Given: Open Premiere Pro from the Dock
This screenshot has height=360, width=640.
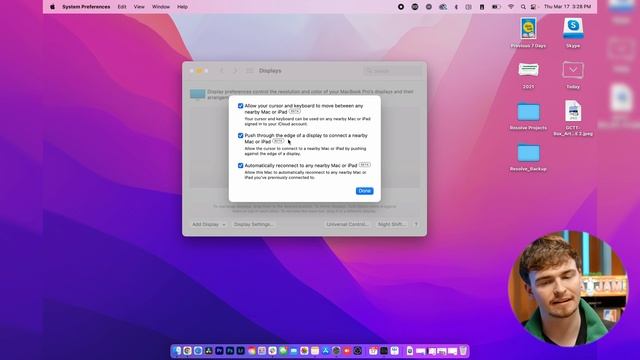Looking at the screenshot, I should 219,351.
